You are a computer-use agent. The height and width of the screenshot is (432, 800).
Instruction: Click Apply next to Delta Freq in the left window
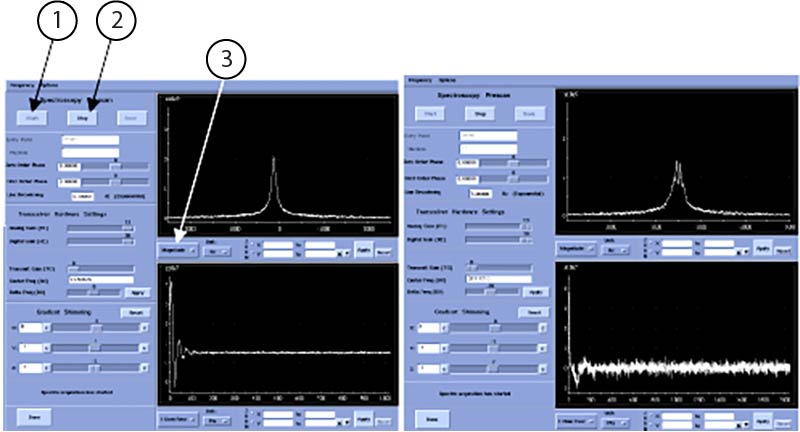[x=135, y=293]
